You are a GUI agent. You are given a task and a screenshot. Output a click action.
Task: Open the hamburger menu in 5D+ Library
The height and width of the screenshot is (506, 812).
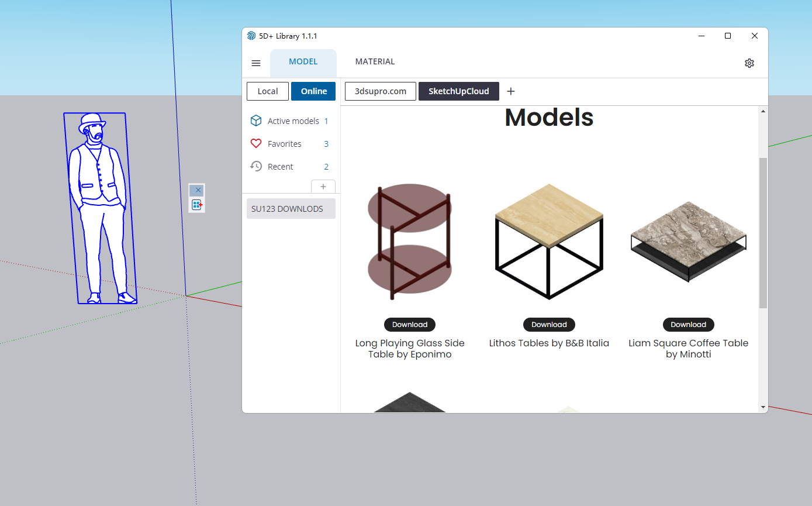[x=256, y=63]
